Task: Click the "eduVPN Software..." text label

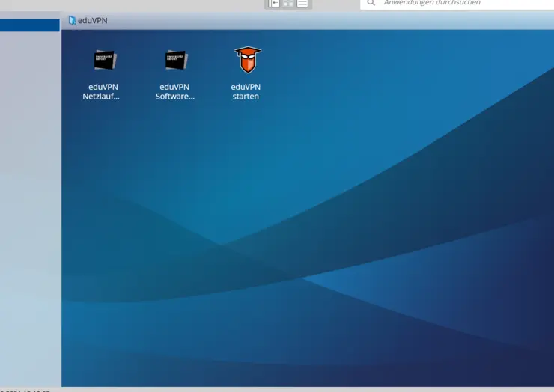Action: pyautogui.click(x=175, y=91)
